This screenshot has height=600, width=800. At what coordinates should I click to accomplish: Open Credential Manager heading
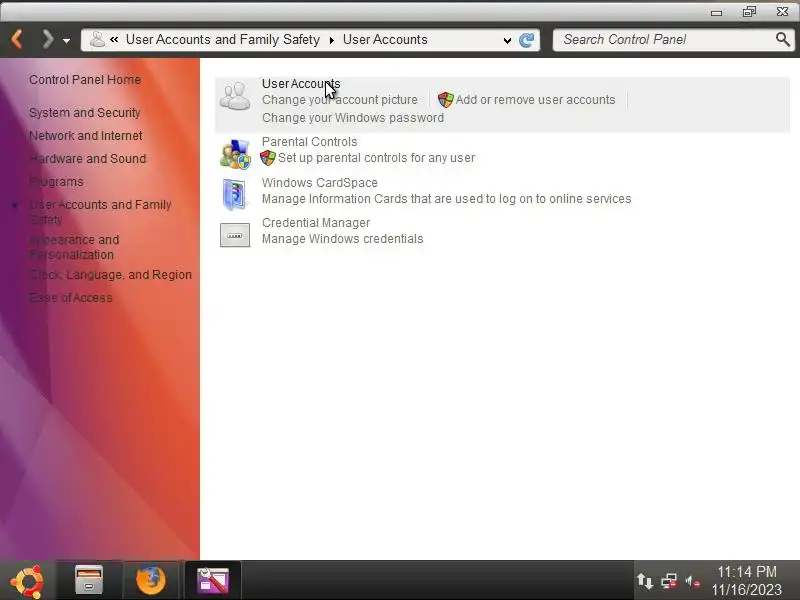click(316, 223)
